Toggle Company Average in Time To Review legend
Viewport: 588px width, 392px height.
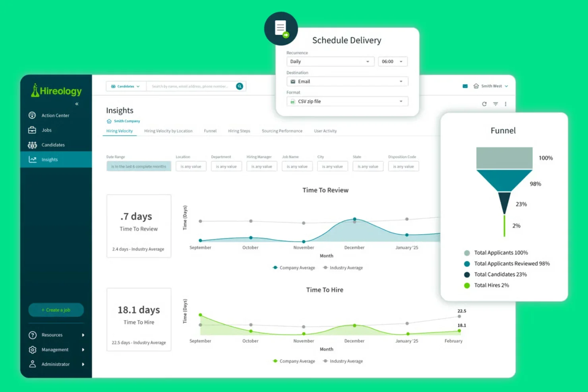click(x=294, y=267)
